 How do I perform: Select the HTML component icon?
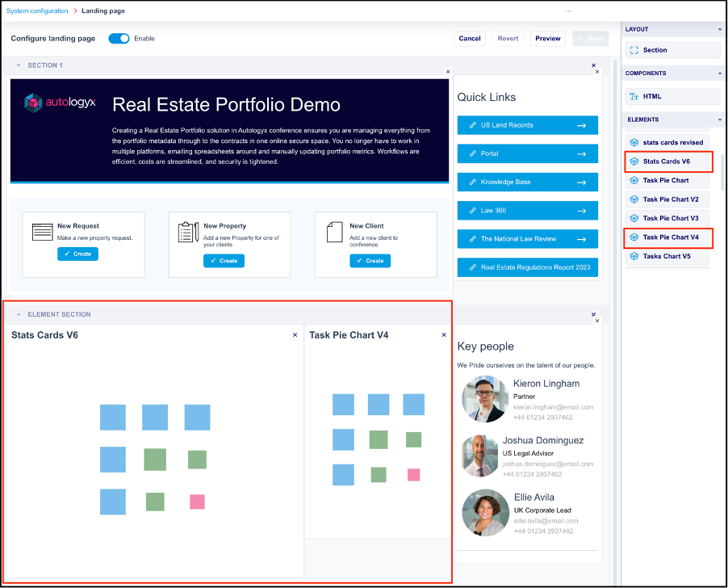[x=634, y=97]
